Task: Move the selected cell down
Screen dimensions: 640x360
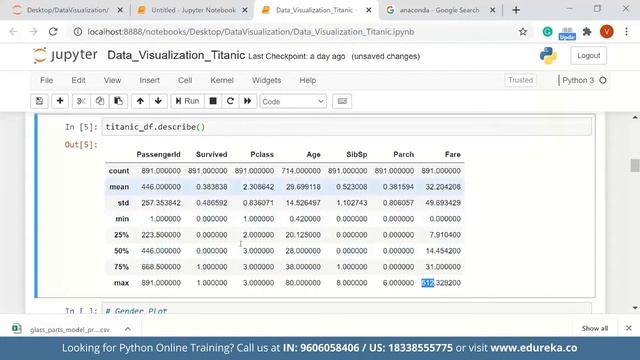Action: coord(158,101)
